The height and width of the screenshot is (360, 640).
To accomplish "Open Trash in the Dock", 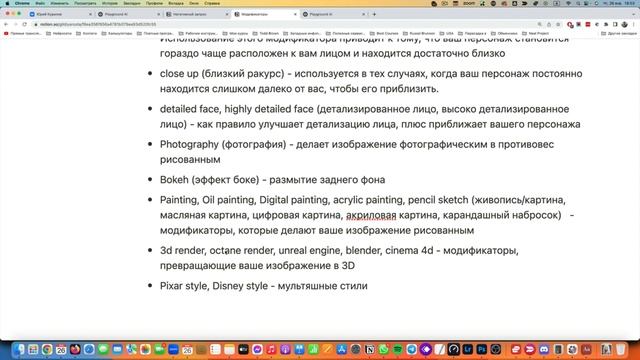I will pyautogui.click(x=621, y=349).
